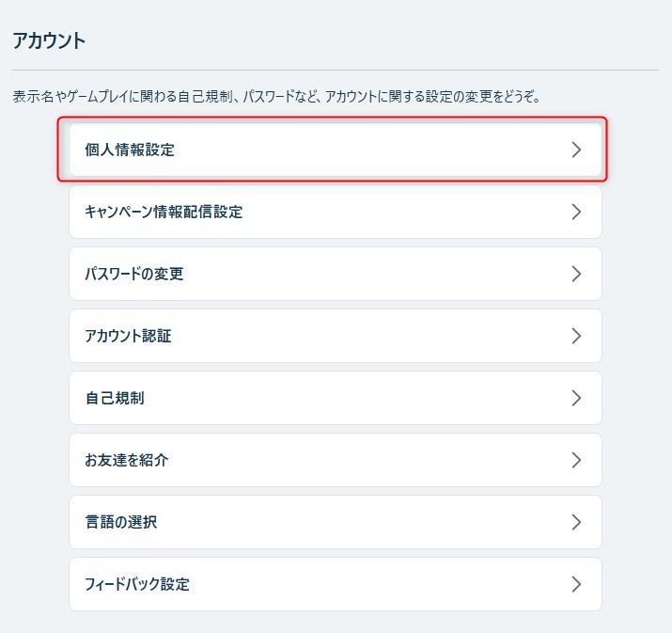This screenshot has height=633, width=672.
Task: Click chevron arrow beside パスワードの変更
Action: click(x=576, y=274)
